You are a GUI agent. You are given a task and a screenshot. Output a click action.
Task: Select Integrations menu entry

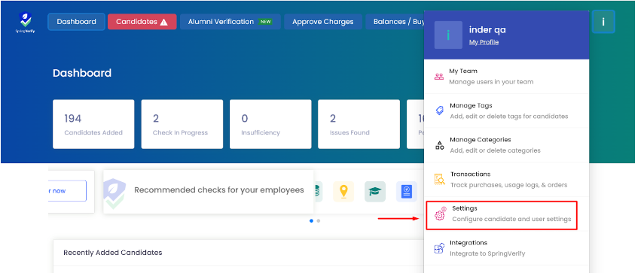click(x=507, y=248)
